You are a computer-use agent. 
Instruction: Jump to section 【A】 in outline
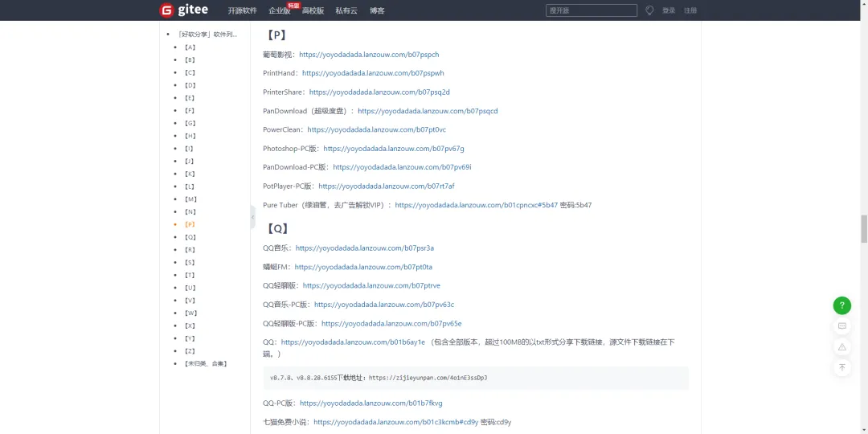(190, 47)
